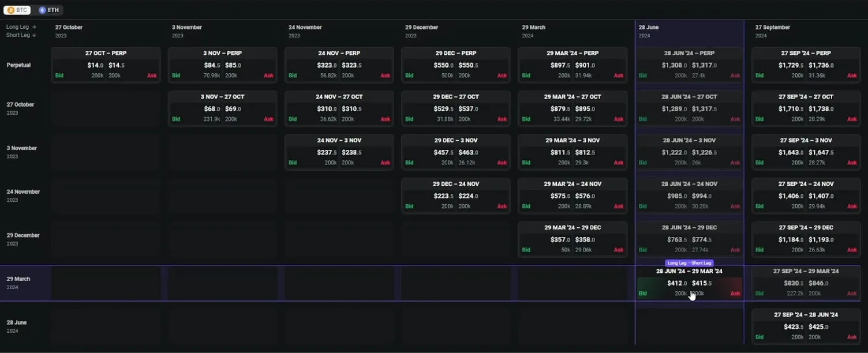Click the 27 SEP '24 – 29 MAR '24 card
The height and width of the screenshot is (353, 868).
tap(806, 283)
